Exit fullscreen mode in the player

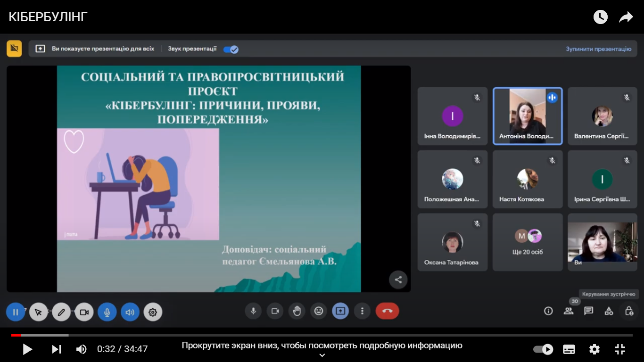[x=620, y=349]
